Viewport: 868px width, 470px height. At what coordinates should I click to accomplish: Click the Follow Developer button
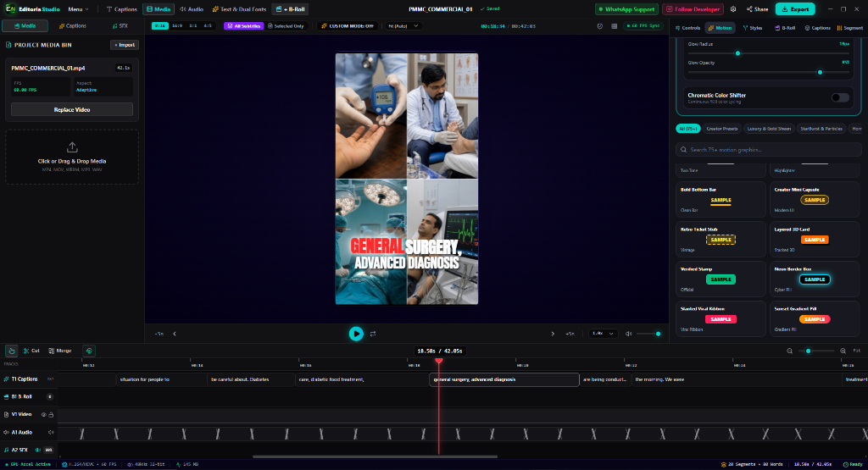(x=693, y=8)
